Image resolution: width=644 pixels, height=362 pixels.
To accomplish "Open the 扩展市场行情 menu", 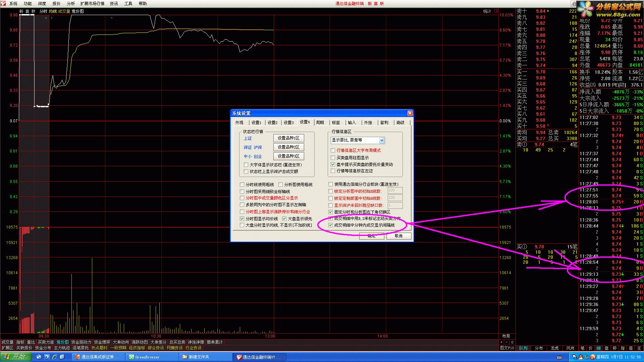I will pos(92,4).
